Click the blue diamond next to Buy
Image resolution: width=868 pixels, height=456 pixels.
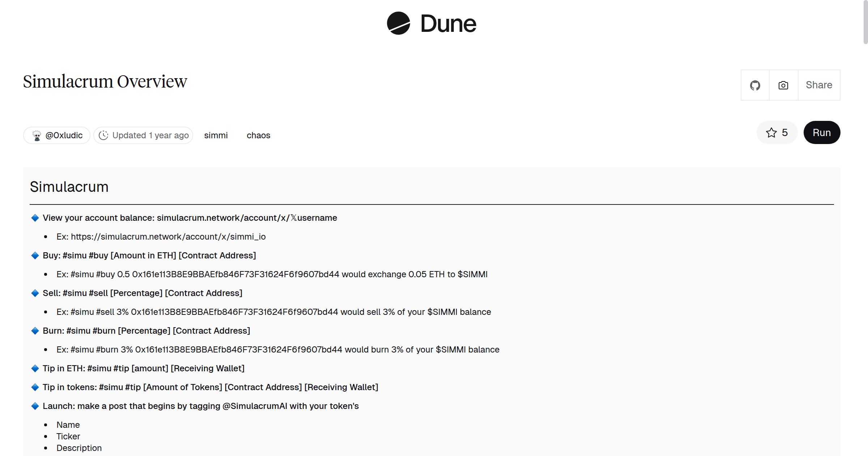click(35, 256)
